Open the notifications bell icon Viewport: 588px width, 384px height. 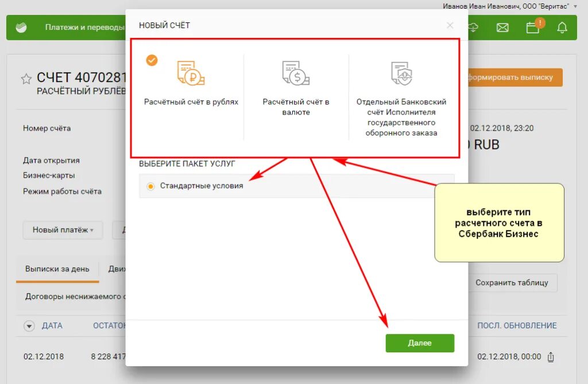pos(562,28)
